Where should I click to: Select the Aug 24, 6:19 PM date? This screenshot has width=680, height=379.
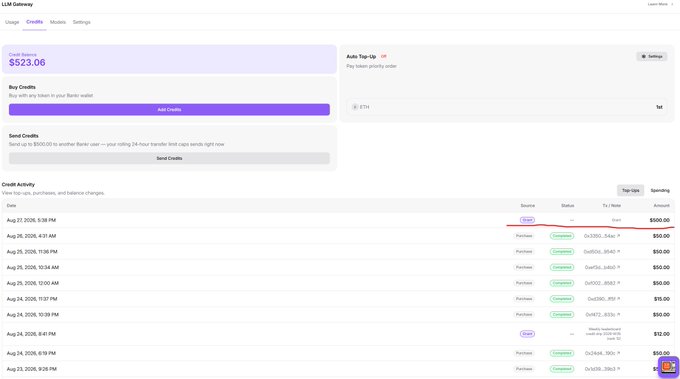click(31, 353)
